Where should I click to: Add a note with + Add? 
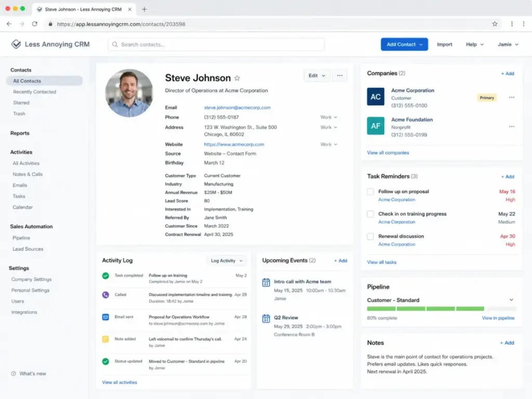[507, 343]
